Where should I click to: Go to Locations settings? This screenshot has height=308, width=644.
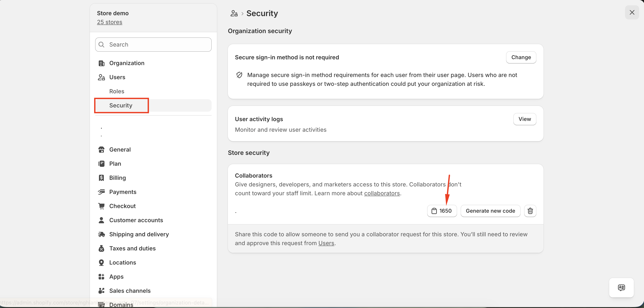click(x=153, y=263)
